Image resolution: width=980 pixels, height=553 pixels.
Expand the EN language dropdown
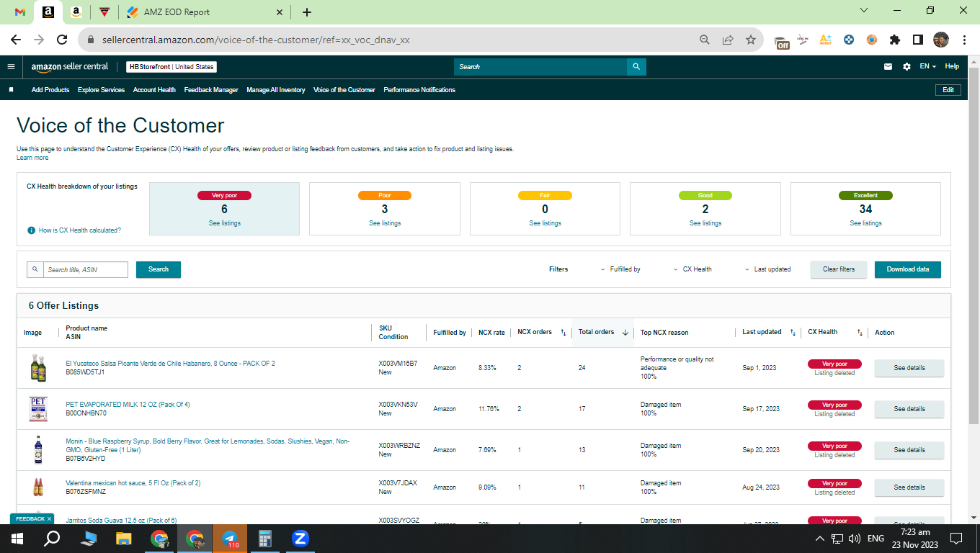point(928,67)
